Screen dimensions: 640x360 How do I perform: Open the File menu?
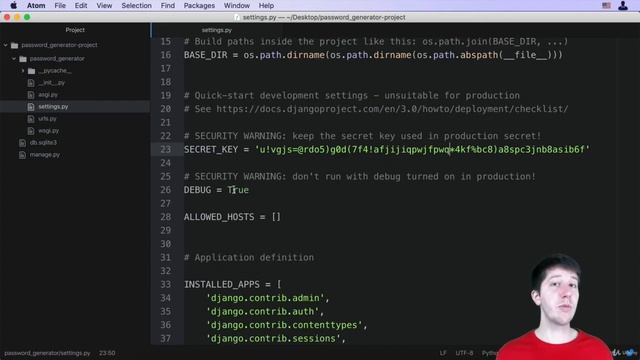click(60, 6)
